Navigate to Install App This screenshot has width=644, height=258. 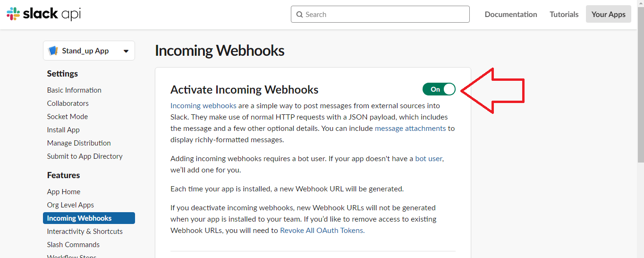[63, 129]
